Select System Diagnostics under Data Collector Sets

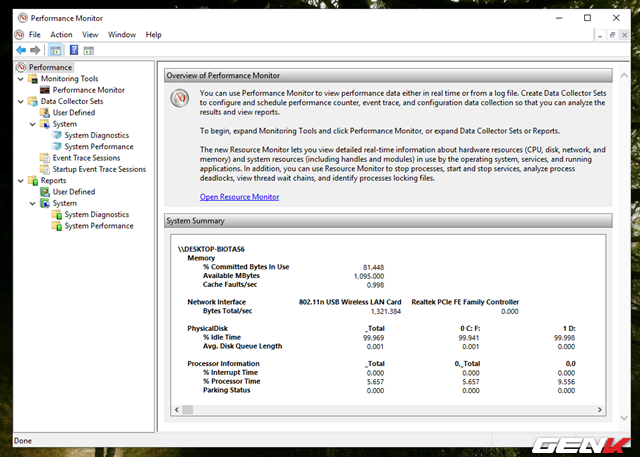tap(96, 135)
